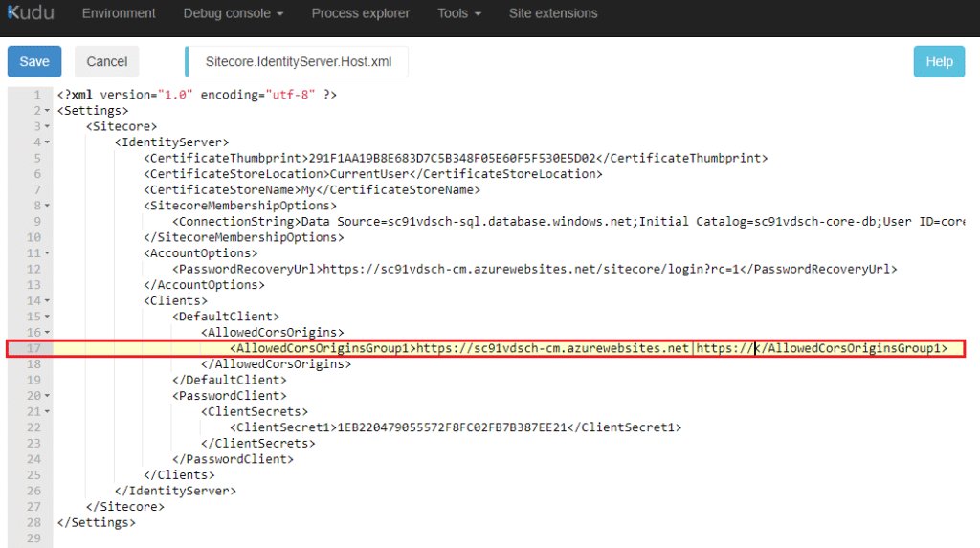Collapse DefaultClient fold arrow on line 15
The height and width of the screenshot is (548, 980).
47,317
